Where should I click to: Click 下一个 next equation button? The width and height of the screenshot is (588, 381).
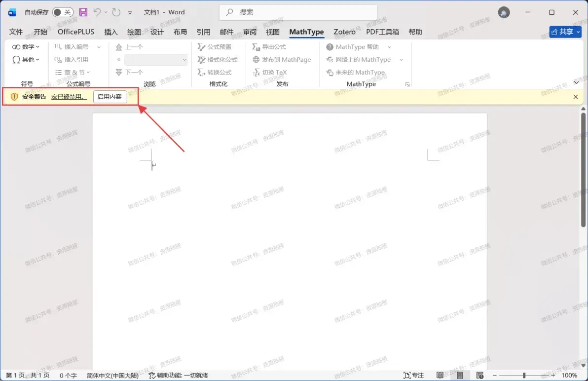click(130, 73)
